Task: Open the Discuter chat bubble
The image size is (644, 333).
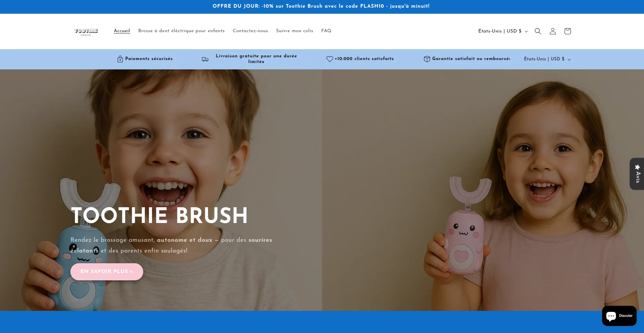Action: coord(619,316)
